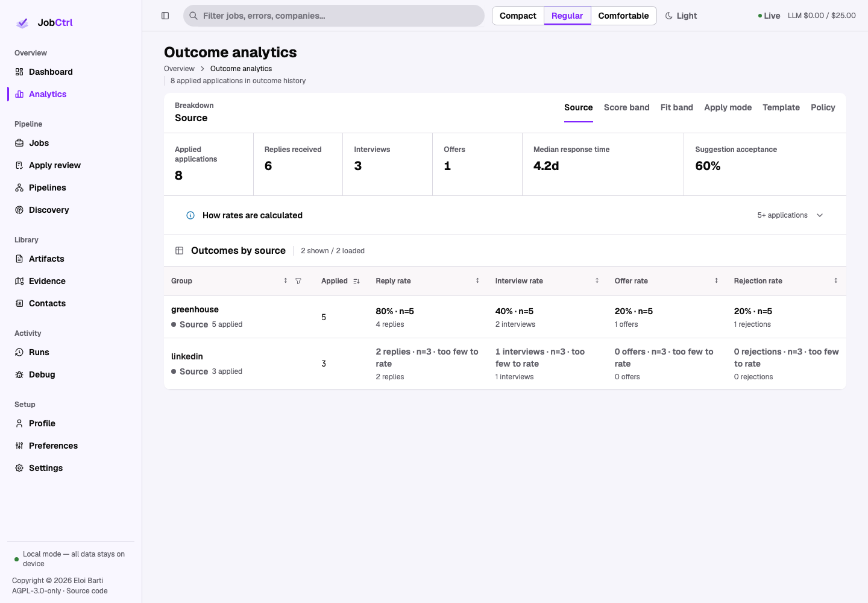This screenshot has width=868, height=603.
Task: Expand the How rates are calculated section
Action: click(505, 215)
